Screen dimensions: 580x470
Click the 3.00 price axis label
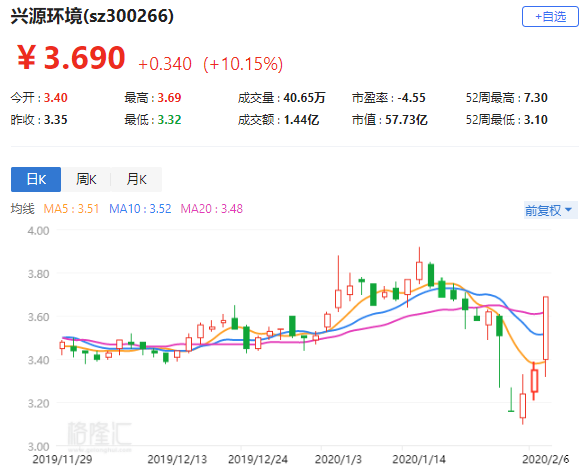pyautogui.click(x=38, y=446)
